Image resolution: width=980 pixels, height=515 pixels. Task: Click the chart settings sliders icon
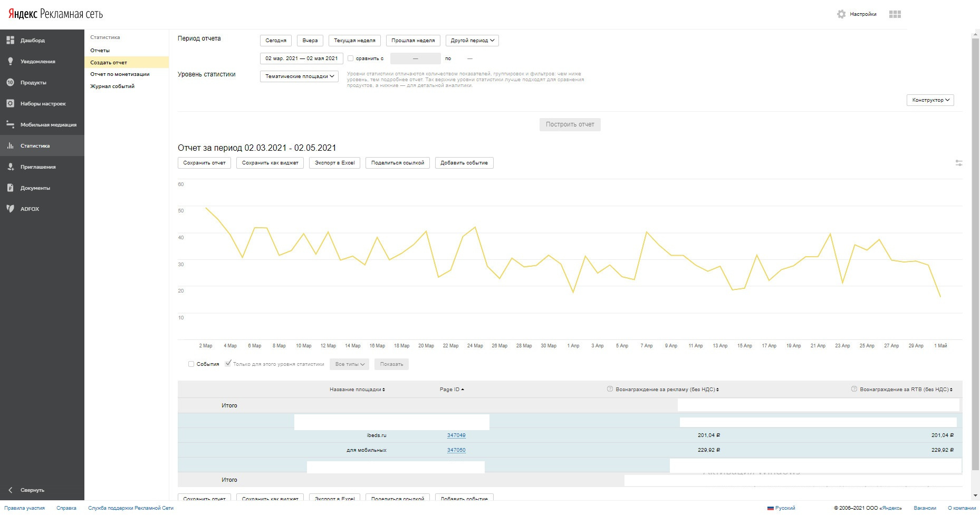[959, 163]
